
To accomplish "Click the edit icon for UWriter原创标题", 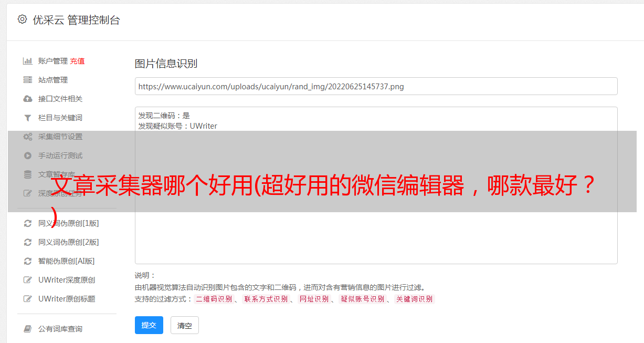I will point(28,299).
